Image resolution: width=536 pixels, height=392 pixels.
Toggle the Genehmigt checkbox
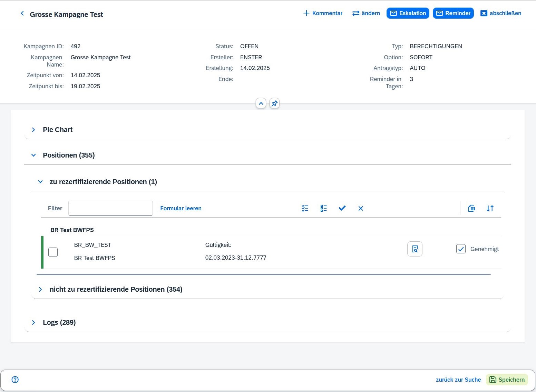[461, 249]
